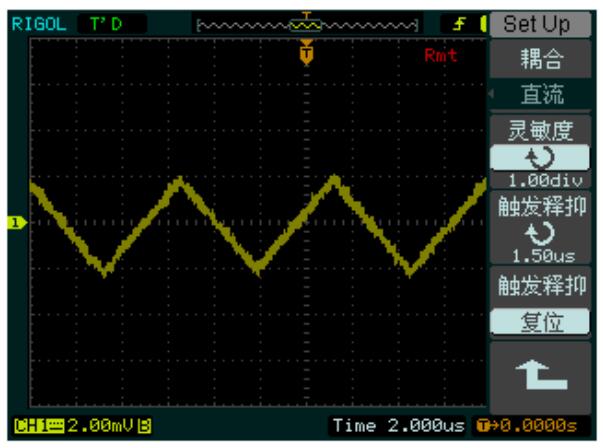Image resolution: width=603 pixels, height=448 pixels.
Task: Click the 灵敏度 sensitivity rotary knob icon
Action: [x=539, y=159]
